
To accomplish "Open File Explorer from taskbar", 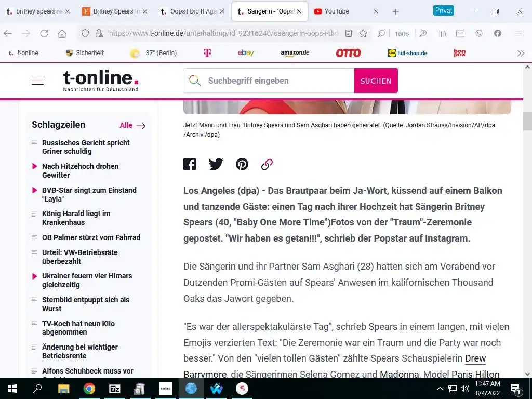I will pyautogui.click(x=63, y=389).
